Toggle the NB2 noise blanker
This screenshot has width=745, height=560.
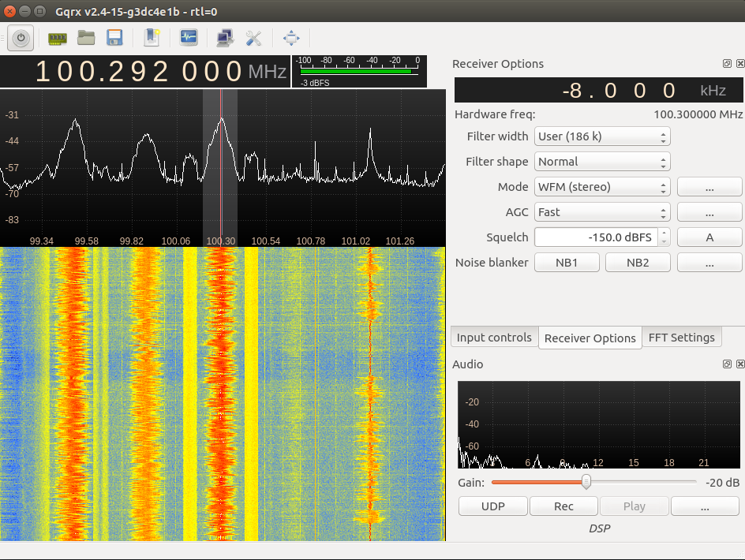(638, 262)
